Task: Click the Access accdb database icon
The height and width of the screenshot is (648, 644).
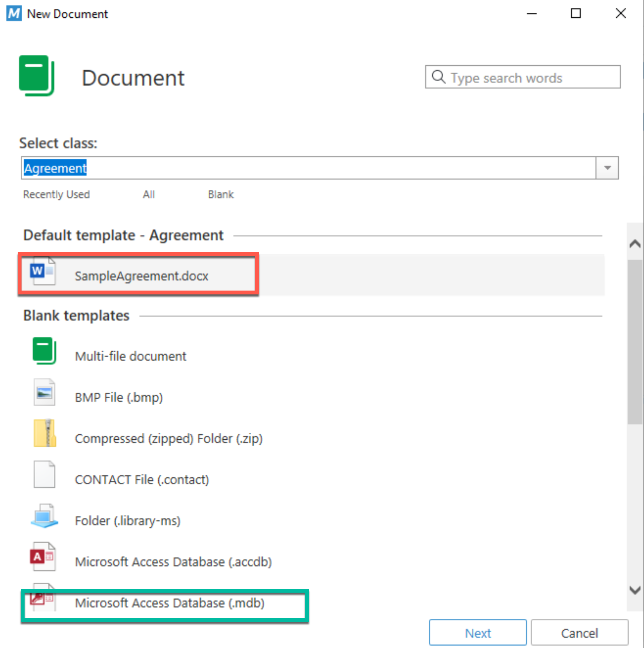Action: (x=43, y=556)
